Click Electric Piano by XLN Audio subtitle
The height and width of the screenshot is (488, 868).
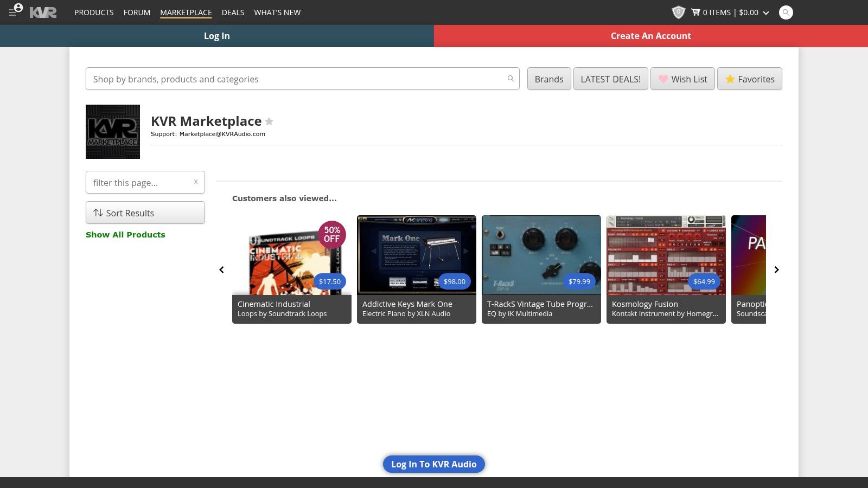(x=406, y=314)
